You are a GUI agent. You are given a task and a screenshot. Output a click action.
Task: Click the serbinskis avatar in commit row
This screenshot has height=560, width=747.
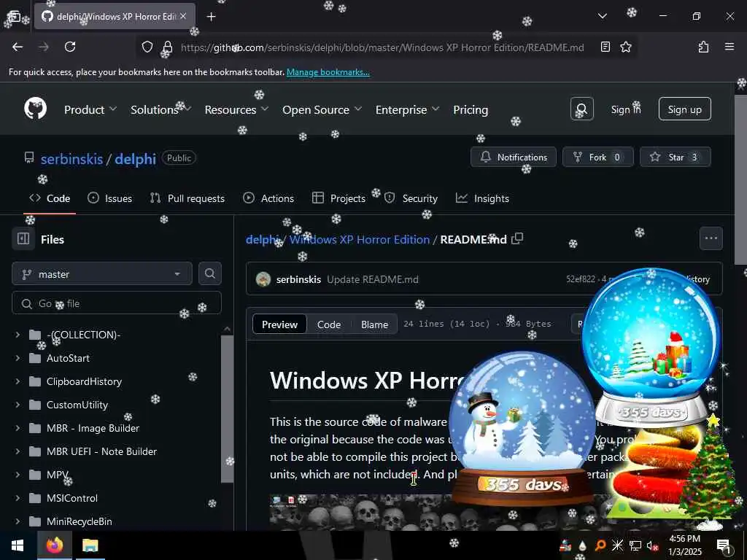263,279
